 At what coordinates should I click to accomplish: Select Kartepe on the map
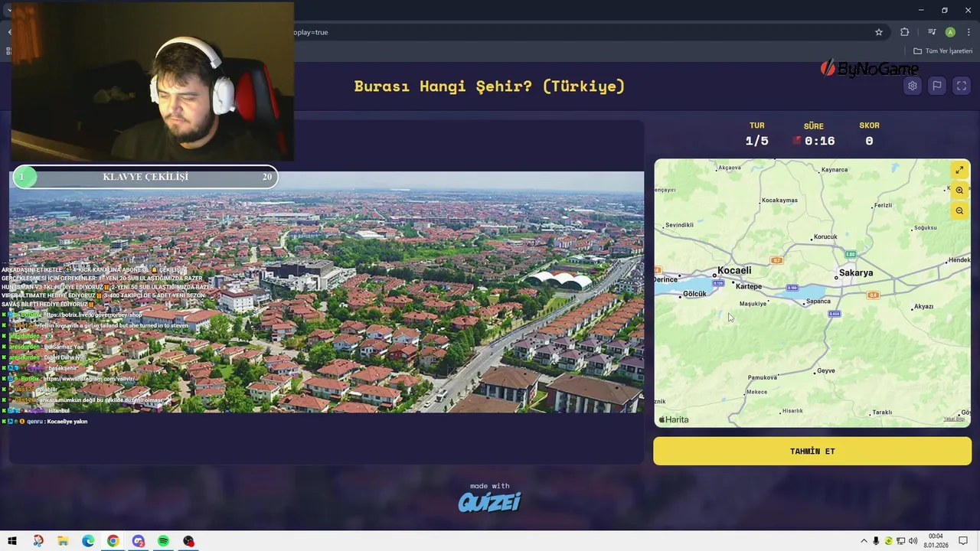coord(749,286)
